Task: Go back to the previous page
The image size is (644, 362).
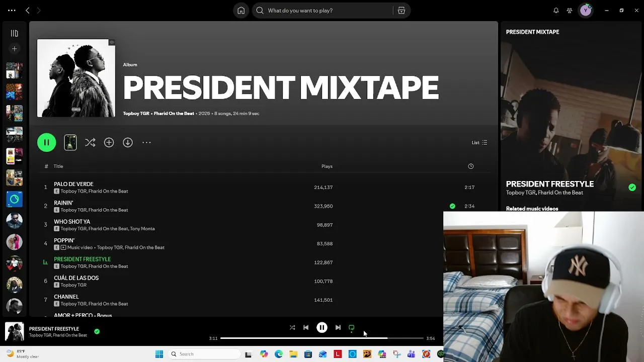Action: point(28,10)
